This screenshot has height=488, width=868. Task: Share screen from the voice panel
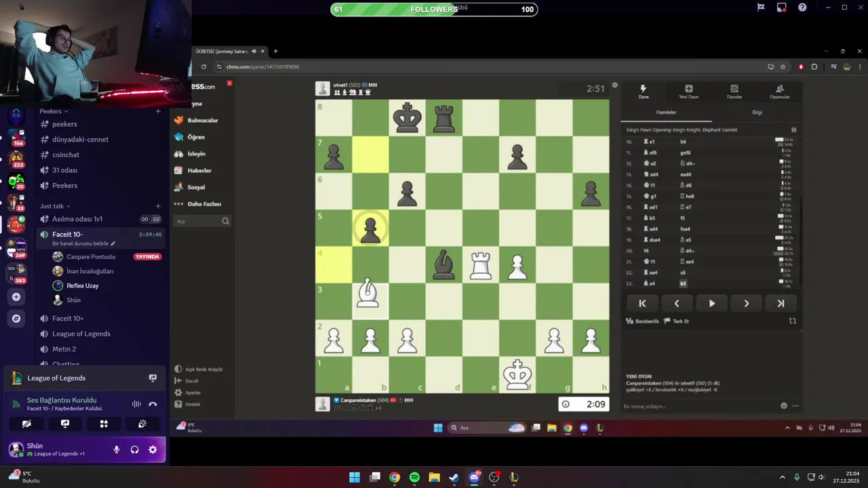tap(65, 424)
